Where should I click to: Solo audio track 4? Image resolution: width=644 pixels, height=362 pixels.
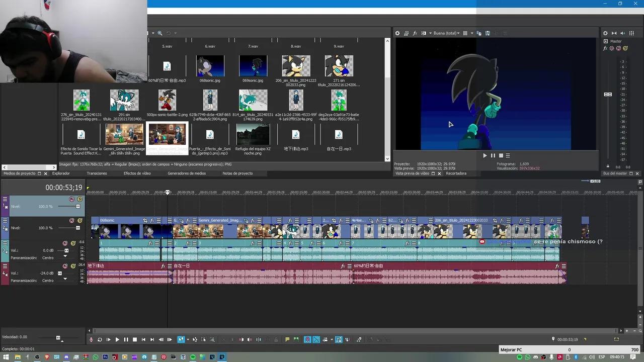tap(73, 266)
